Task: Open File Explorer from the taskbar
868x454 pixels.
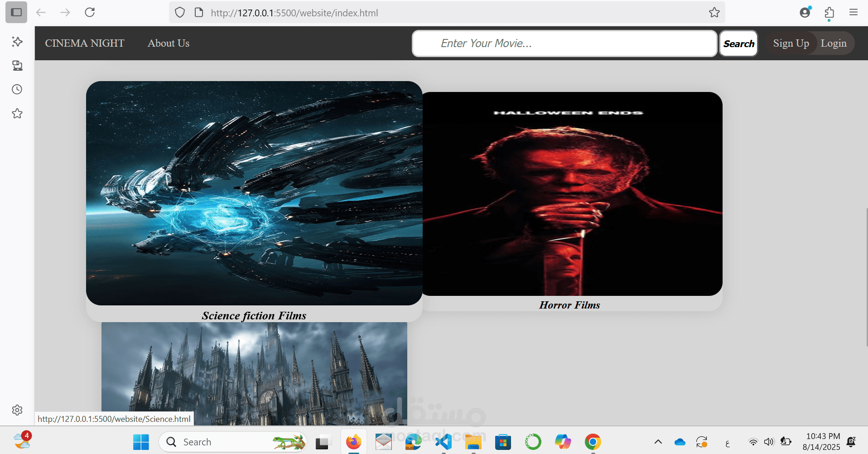Action: (x=473, y=442)
